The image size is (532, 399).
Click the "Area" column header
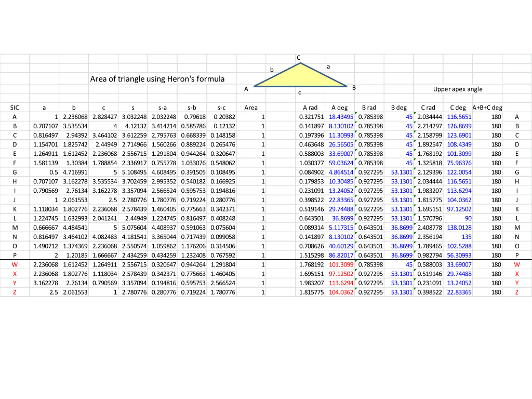(x=251, y=108)
